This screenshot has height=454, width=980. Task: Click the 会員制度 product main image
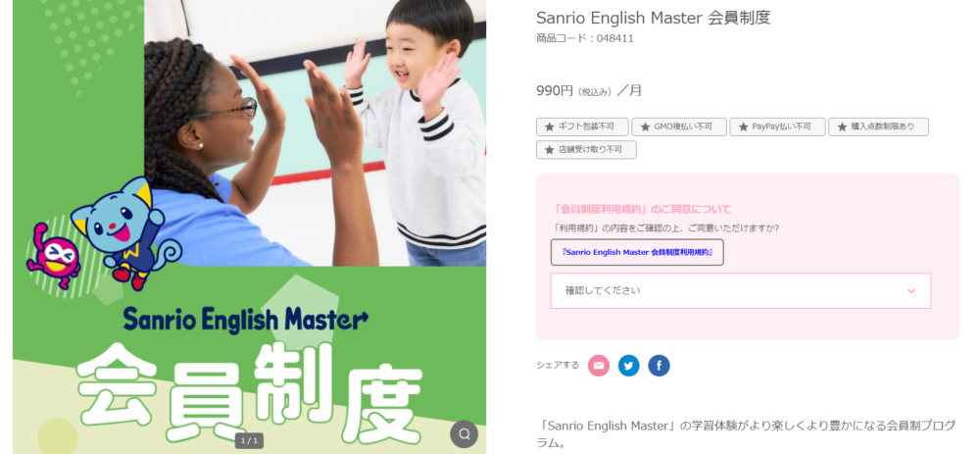tap(249, 227)
